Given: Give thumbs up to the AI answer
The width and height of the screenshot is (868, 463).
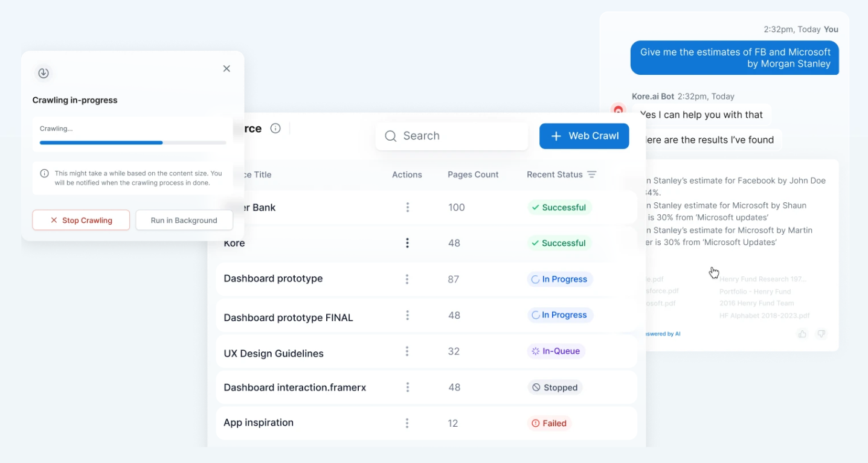Looking at the screenshot, I should (x=802, y=334).
